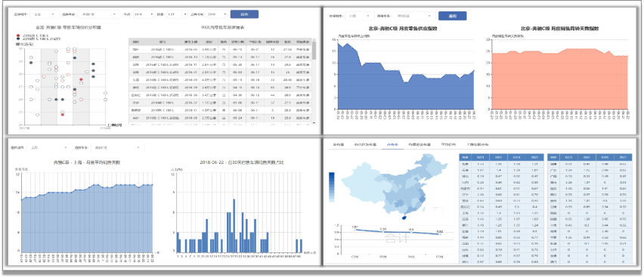Open the displacement dropdown next to the year selector
The height and width of the screenshot is (278, 644).
click(x=176, y=14)
